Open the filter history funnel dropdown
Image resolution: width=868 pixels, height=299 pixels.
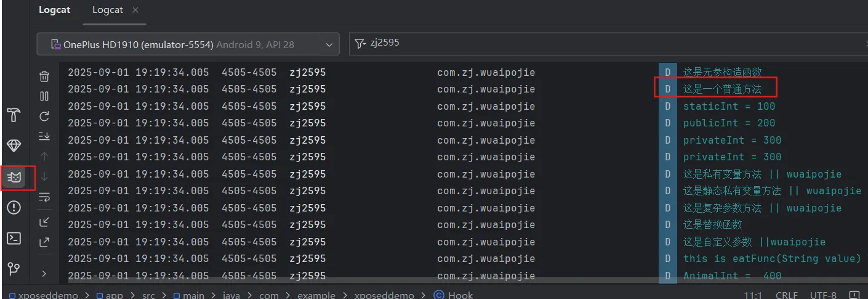click(360, 44)
